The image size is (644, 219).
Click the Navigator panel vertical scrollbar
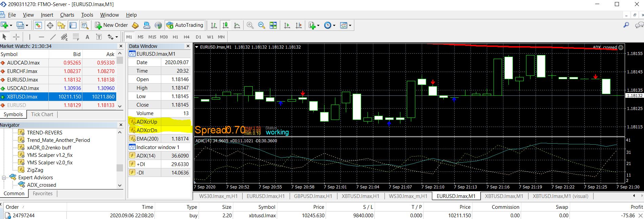(120, 159)
